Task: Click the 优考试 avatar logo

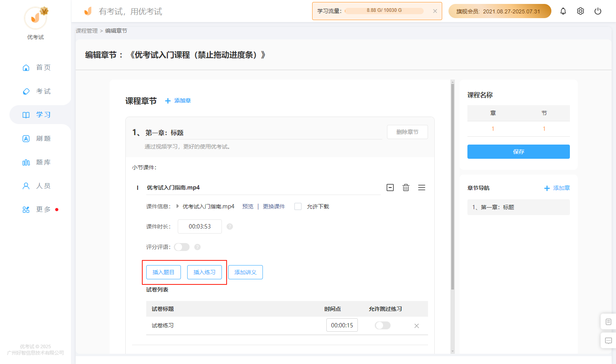Action: (35, 18)
